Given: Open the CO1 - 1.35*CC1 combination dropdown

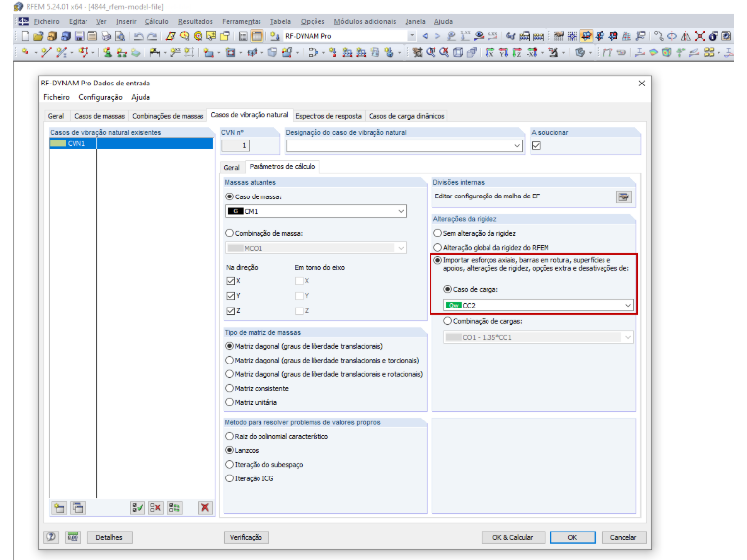Looking at the screenshot, I should [628, 337].
